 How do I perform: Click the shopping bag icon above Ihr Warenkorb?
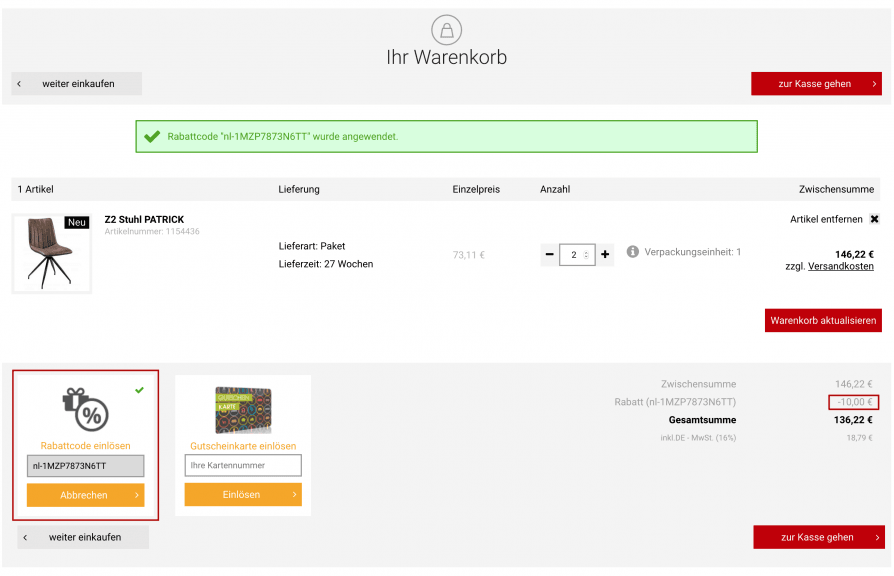pos(446,30)
